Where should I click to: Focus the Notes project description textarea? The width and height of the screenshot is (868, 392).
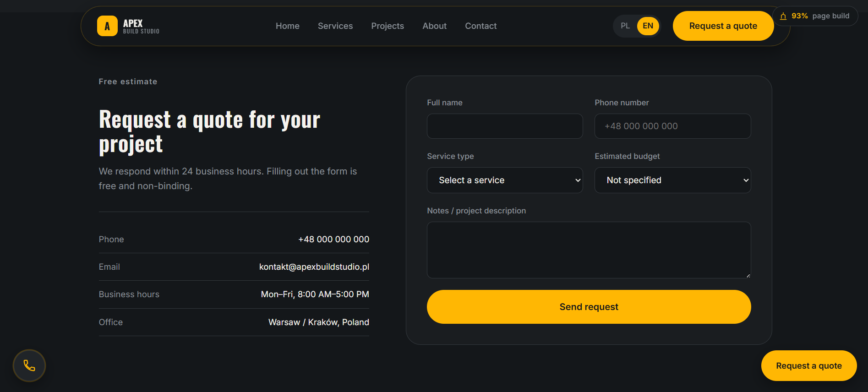point(589,250)
